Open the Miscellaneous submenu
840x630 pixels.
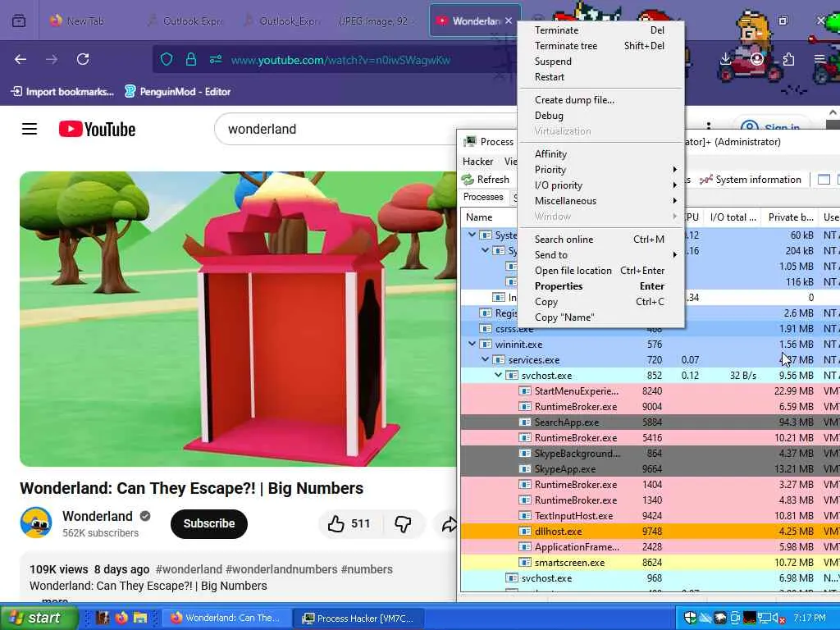pos(601,200)
